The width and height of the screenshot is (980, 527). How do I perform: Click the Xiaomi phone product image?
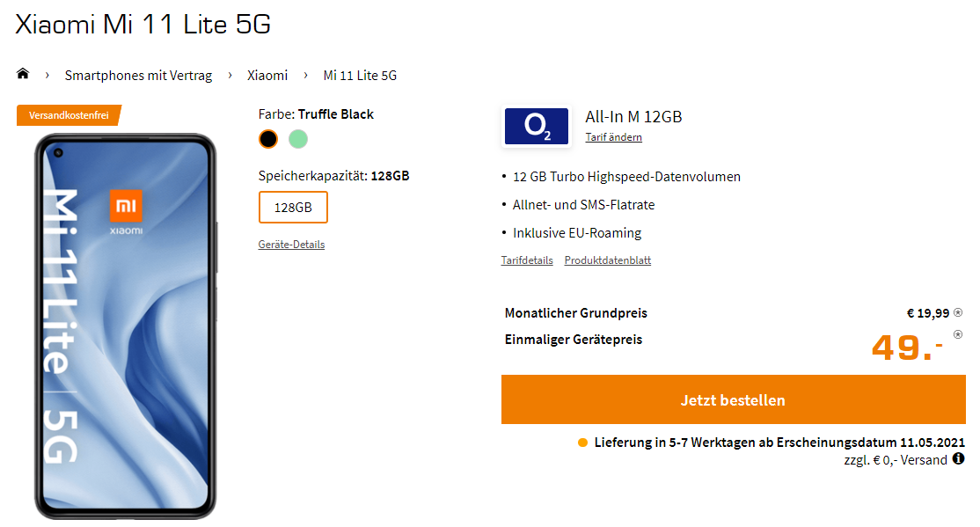coord(125,326)
